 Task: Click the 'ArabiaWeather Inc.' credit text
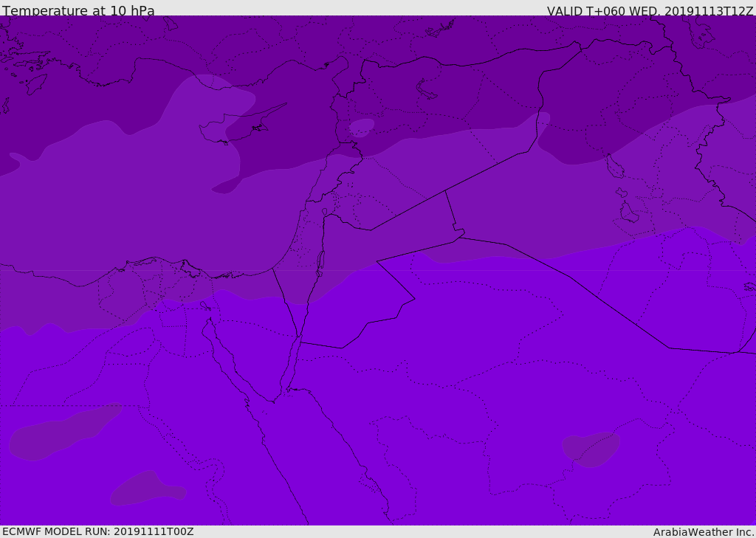coord(704,532)
